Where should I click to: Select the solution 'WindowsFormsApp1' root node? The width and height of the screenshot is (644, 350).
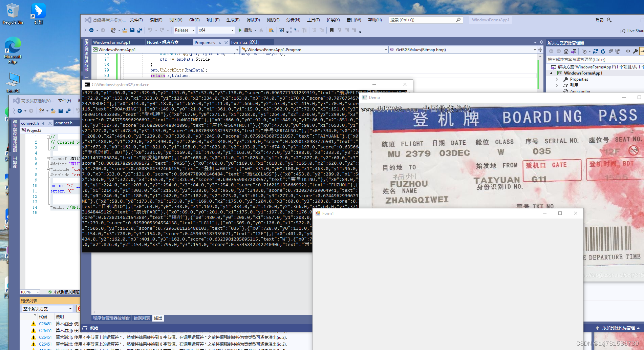pyautogui.click(x=598, y=67)
